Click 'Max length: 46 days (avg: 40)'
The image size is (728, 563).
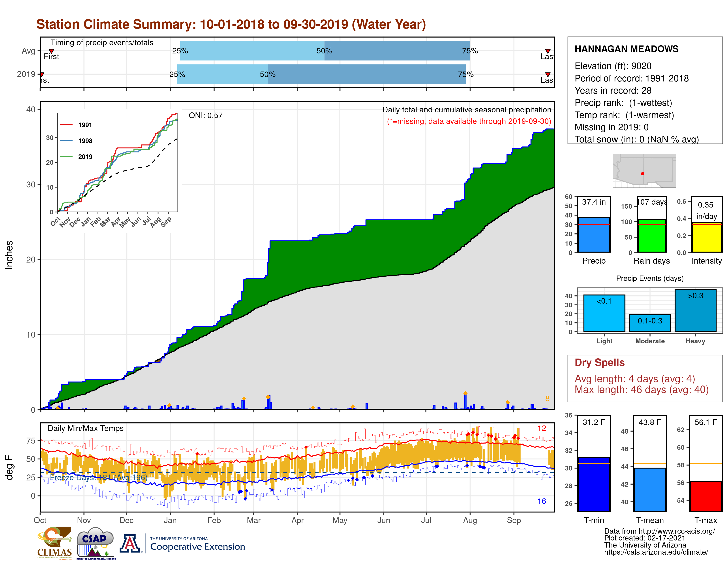pos(641,389)
